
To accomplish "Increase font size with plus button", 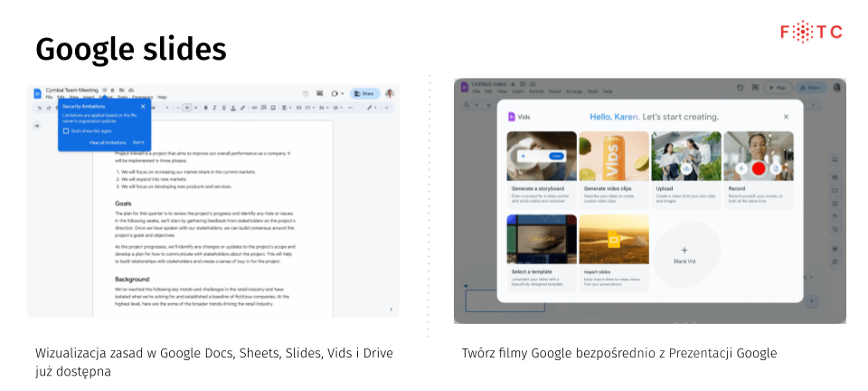I will point(195,108).
